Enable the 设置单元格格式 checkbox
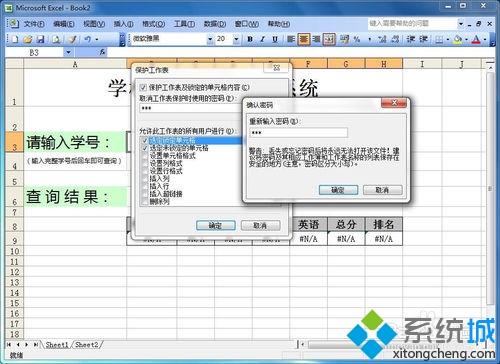 (x=145, y=155)
